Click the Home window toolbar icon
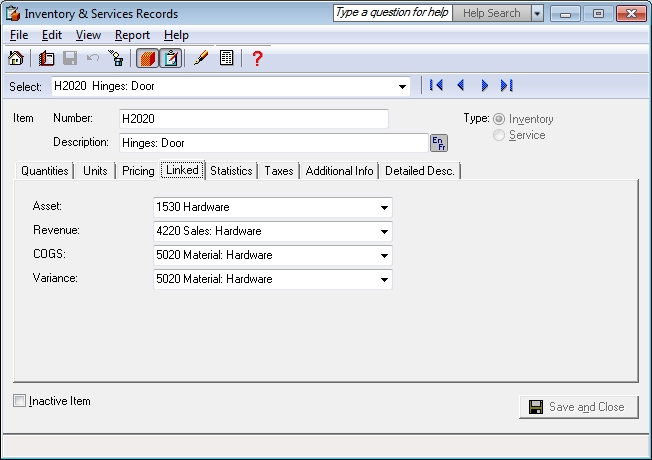 [x=15, y=59]
